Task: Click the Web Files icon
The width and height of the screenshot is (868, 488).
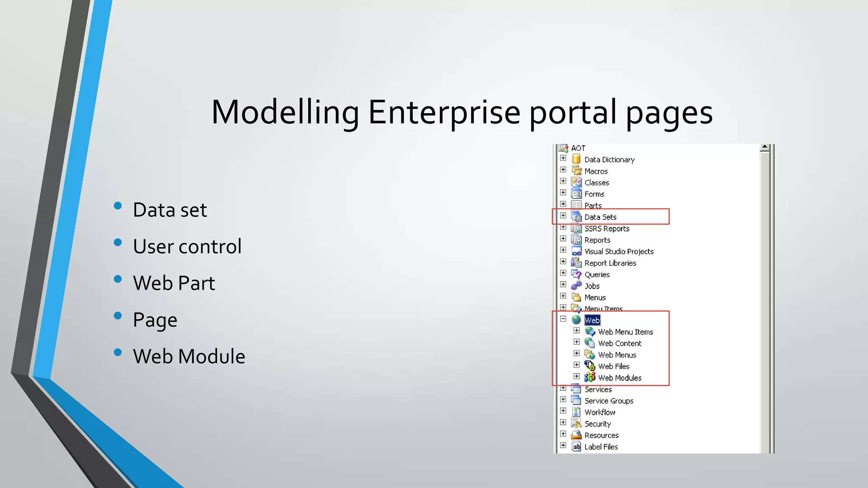Action: [590, 366]
